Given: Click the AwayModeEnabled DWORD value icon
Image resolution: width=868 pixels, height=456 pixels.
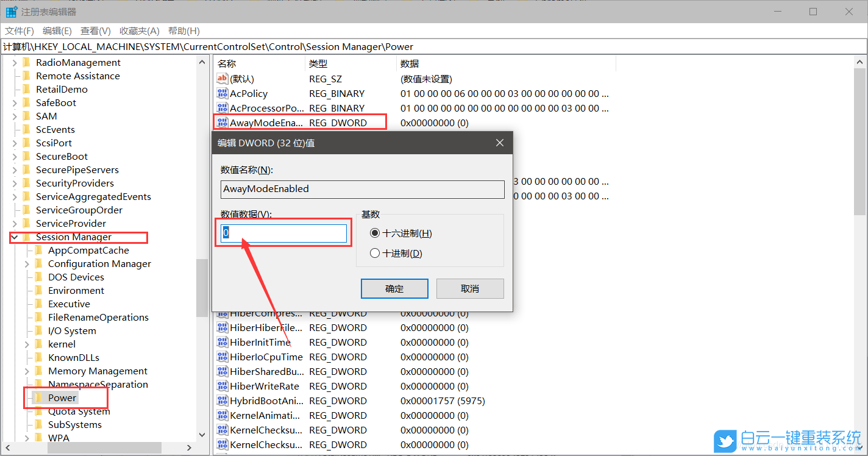Looking at the screenshot, I should click(222, 123).
